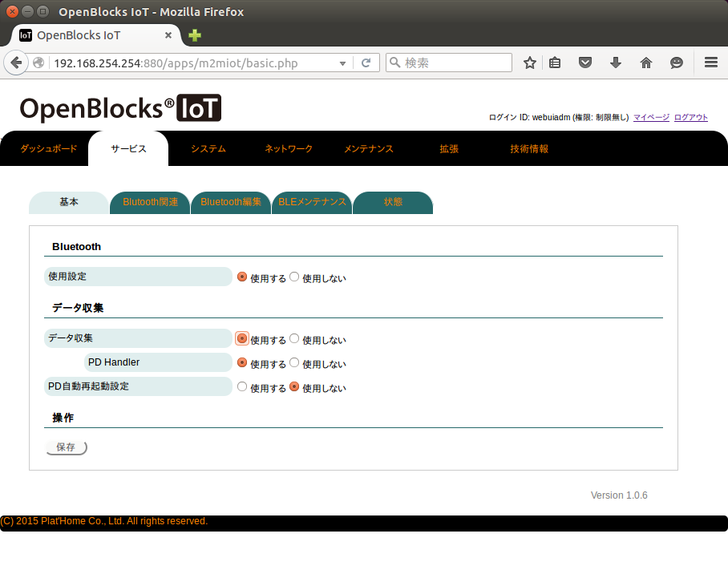Open the URL history dropdown arrow

342,63
